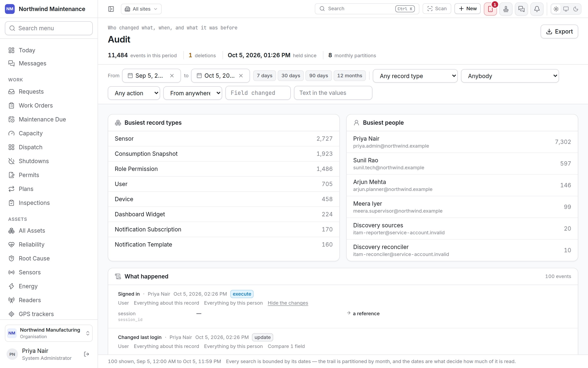
Task: Click the Energy lightning icon
Action: coord(11,286)
